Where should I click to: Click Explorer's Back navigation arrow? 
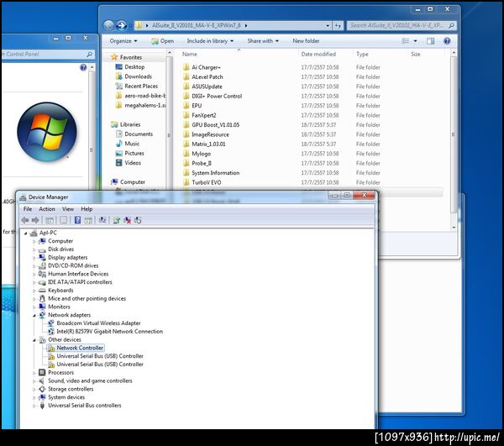point(108,25)
